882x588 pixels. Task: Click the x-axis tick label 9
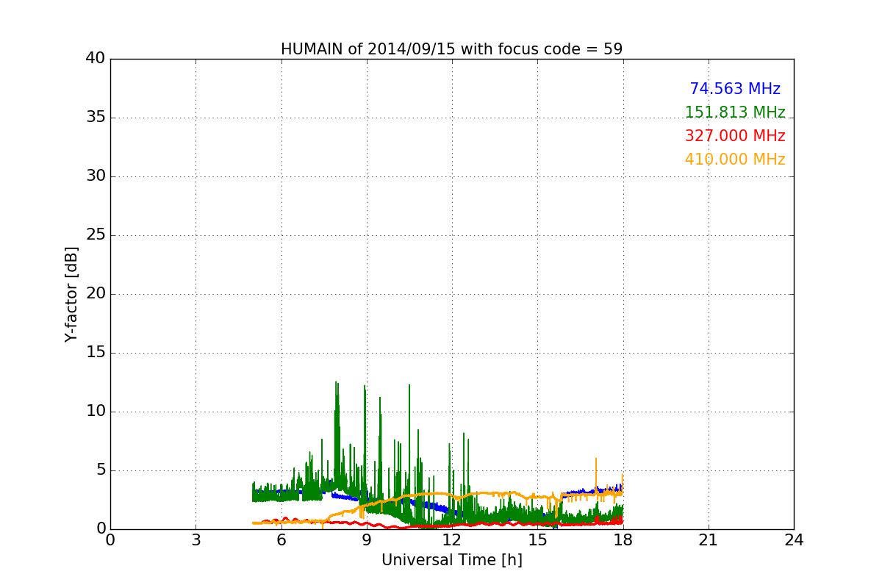point(366,540)
